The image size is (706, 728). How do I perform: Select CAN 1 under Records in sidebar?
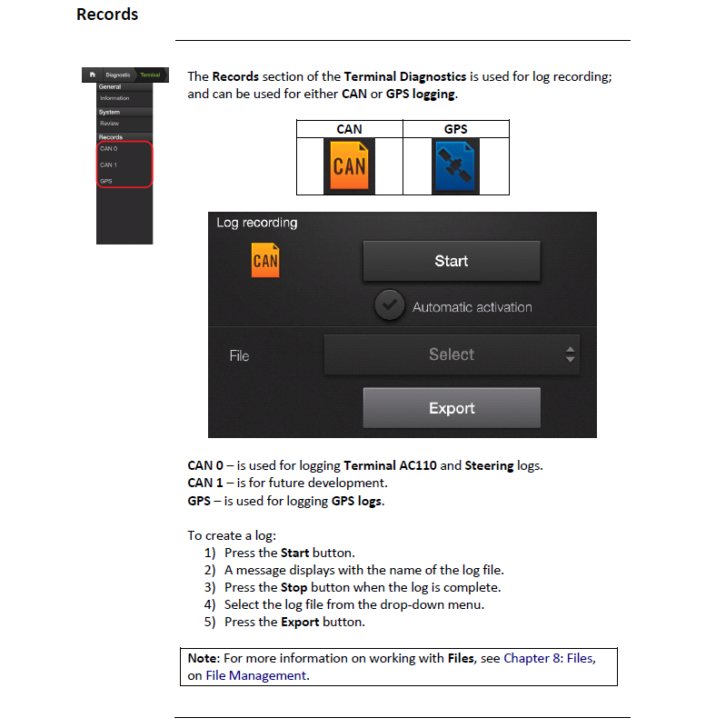pos(109,165)
